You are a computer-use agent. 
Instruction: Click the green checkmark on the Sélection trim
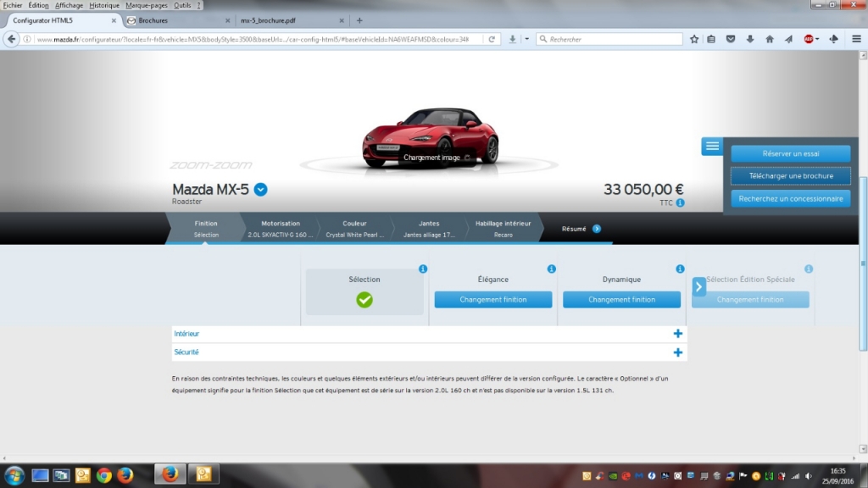coord(364,300)
